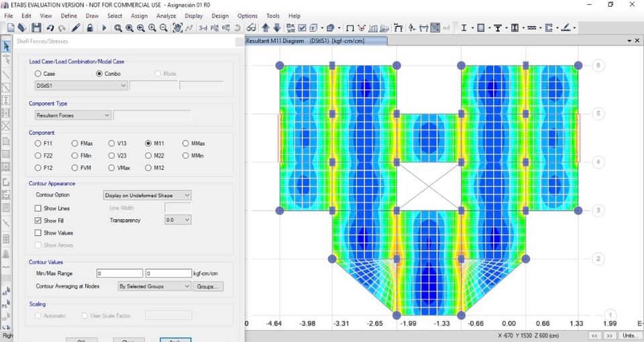644x342 pixels.
Task: Click the Save floppy disk icon
Action: click(36, 28)
